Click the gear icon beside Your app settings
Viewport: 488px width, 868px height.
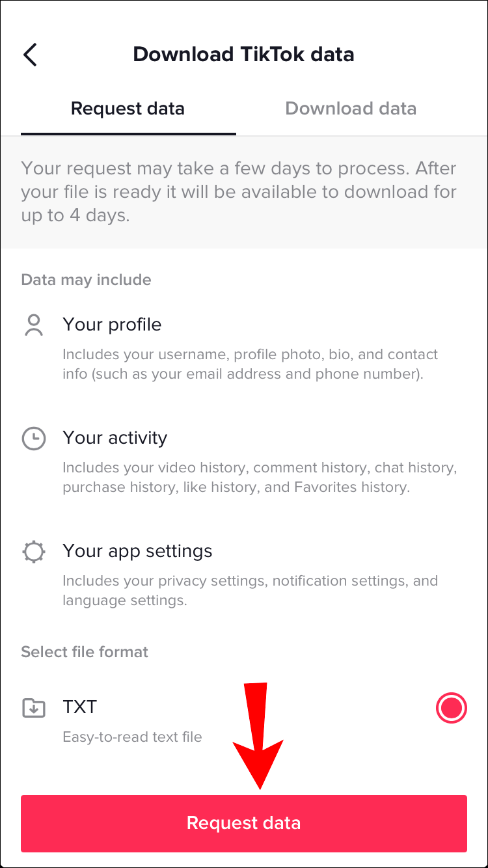pos(34,552)
